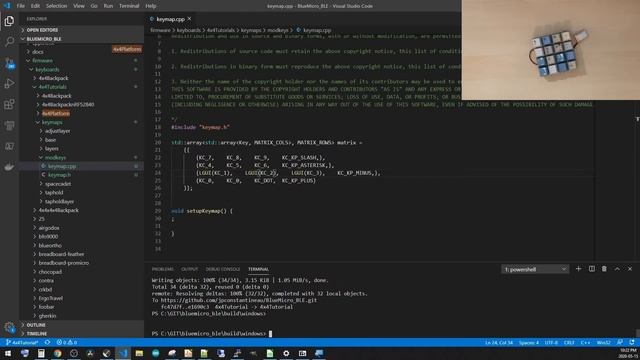Select the keymap.cpp editor tab
Image resolution: width=640 pixels, height=360 pixels.
tap(169, 19)
